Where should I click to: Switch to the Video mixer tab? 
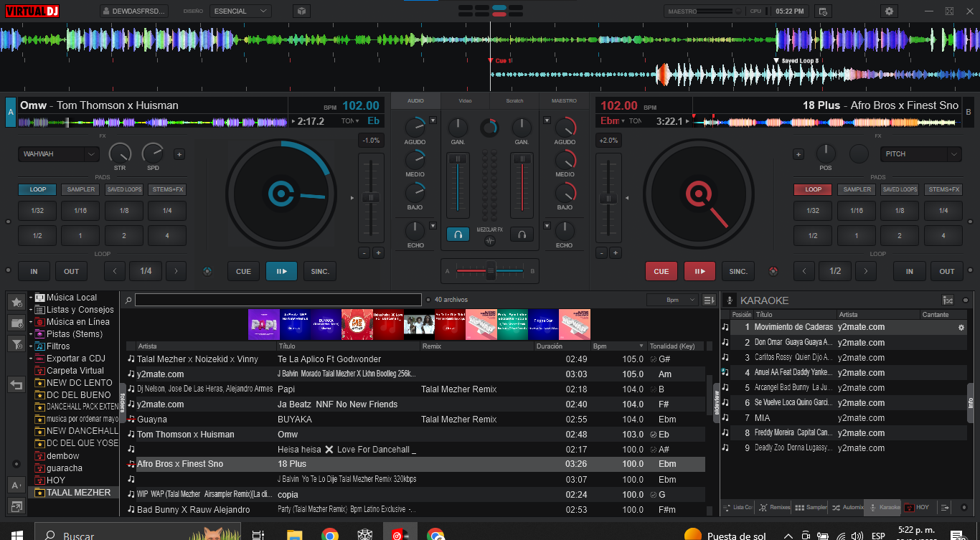[x=465, y=101]
